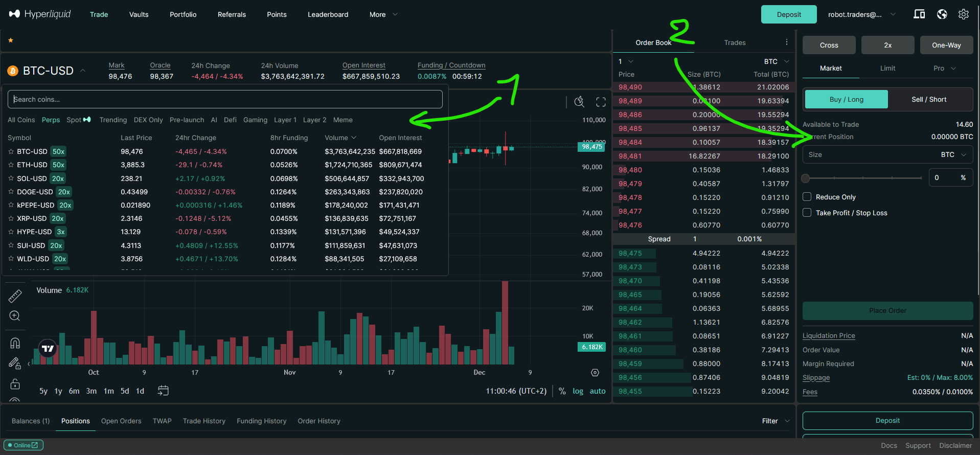
Task: Favorite ETH-USD with its star
Action: pyautogui.click(x=11, y=165)
